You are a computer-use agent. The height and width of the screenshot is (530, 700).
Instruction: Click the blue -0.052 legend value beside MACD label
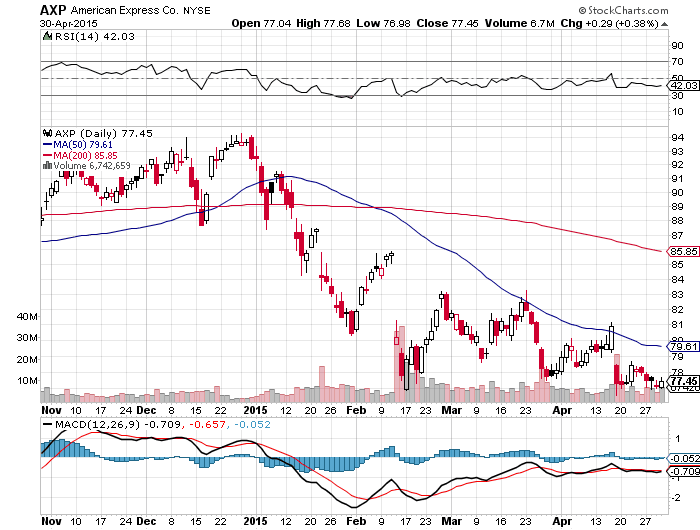coord(252,424)
